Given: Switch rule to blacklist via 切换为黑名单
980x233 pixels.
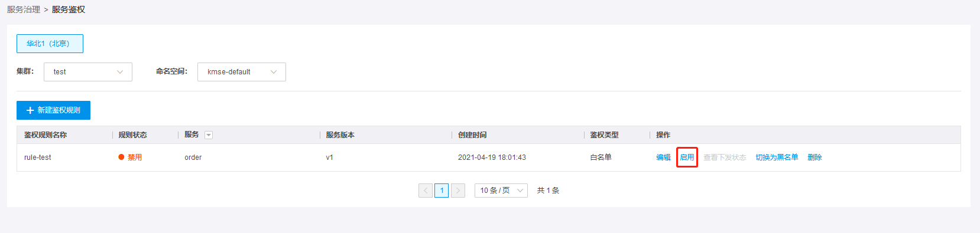Looking at the screenshot, I should click(x=777, y=157).
